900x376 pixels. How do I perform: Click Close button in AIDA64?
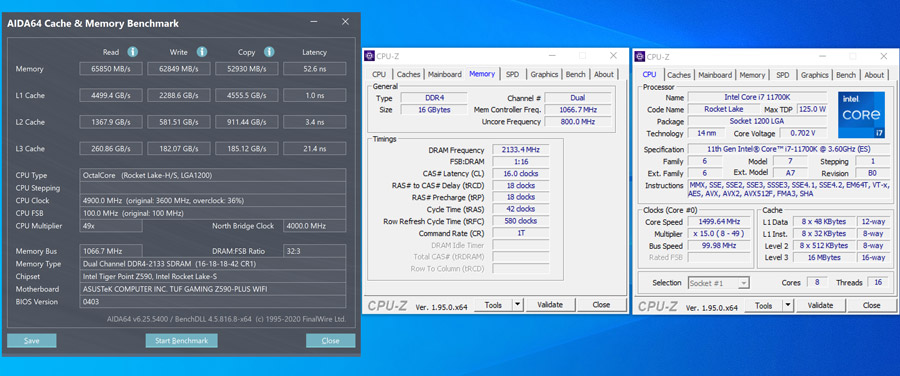[x=331, y=340]
